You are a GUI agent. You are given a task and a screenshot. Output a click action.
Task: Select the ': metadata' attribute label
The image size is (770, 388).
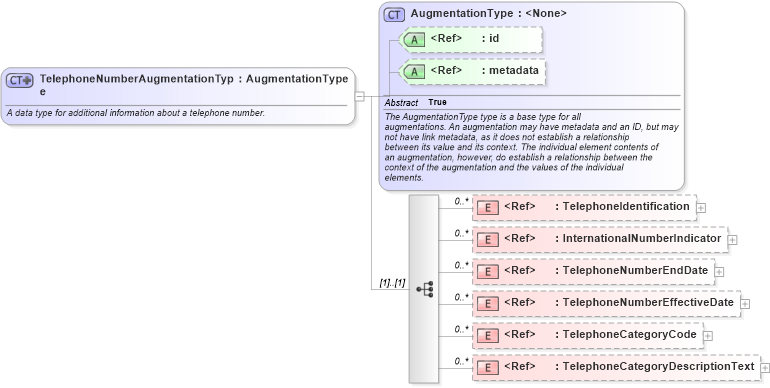pos(510,70)
